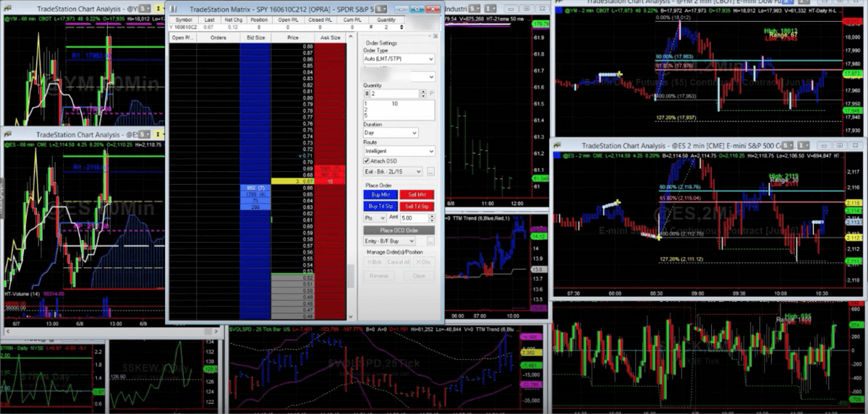
Task: Click the yellow 0.67 last price cell
Action: [x=293, y=181]
